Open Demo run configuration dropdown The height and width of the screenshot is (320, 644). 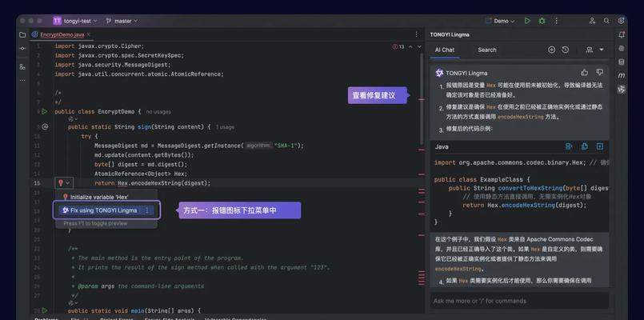coord(500,21)
